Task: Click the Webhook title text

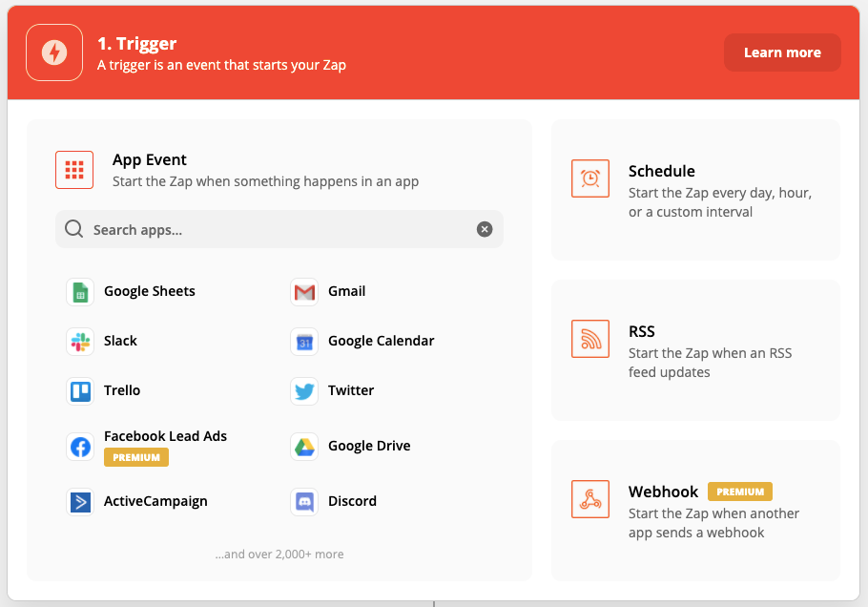Action: (x=664, y=492)
